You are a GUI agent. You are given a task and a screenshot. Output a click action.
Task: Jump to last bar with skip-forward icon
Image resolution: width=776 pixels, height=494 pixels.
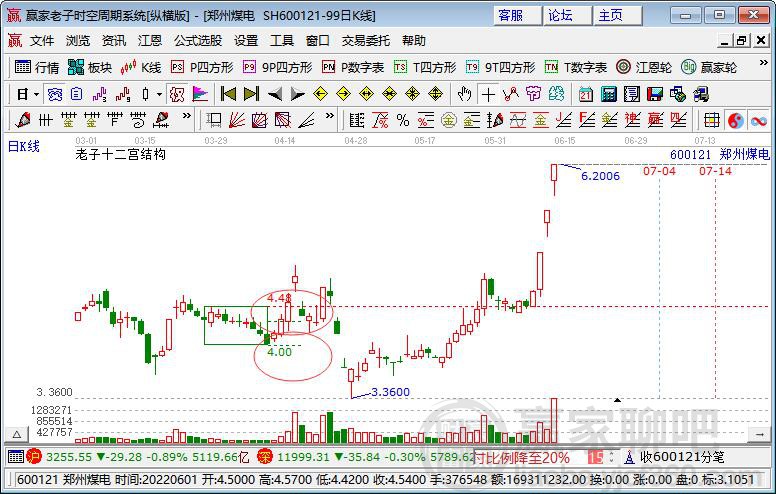tap(251, 94)
